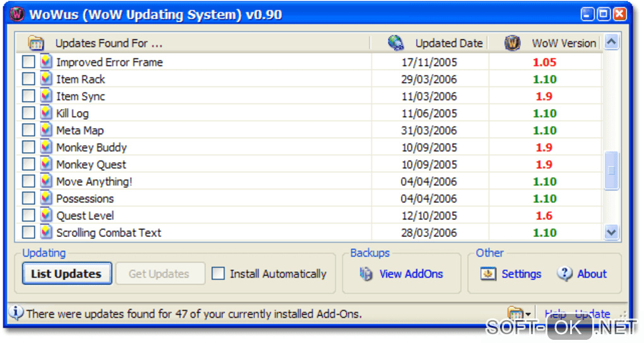This screenshot has height=343, width=644.
Task: Click the calendar icon beside Updates Found For
Action: (36, 43)
